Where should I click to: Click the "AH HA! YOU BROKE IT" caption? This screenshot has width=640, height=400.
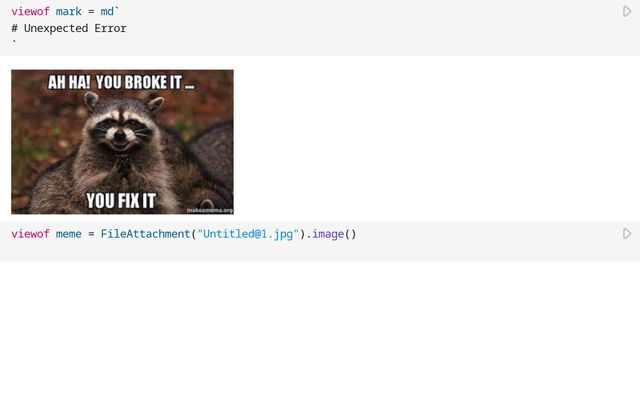[x=121, y=82]
